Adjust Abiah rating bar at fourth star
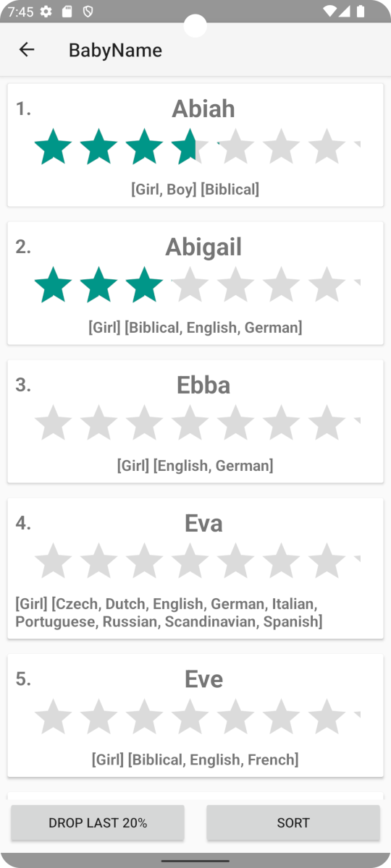 pyautogui.click(x=190, y=147)
